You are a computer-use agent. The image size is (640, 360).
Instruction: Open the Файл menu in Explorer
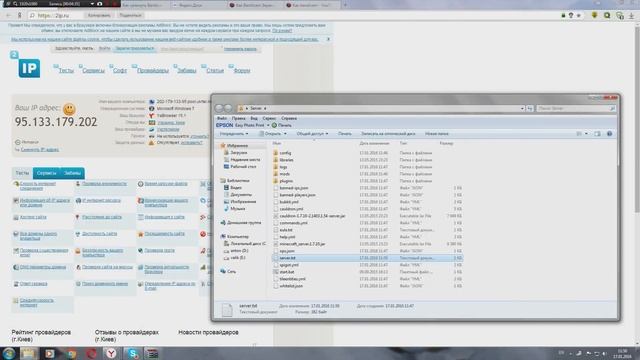click(222, 118)
